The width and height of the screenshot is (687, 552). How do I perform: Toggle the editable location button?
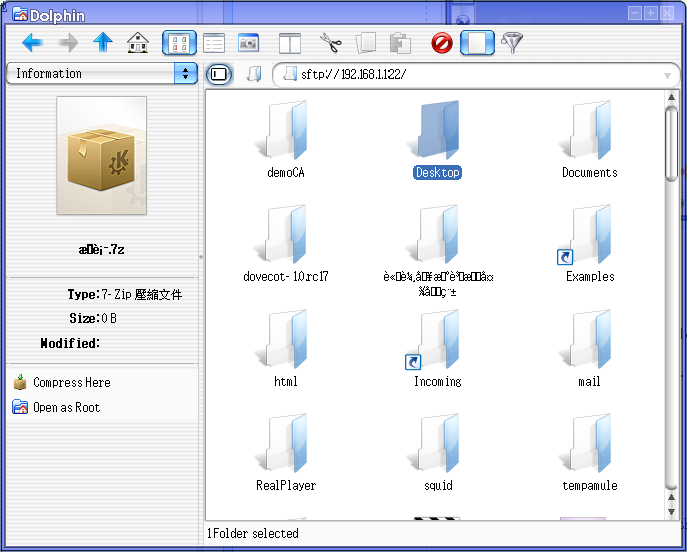coord(219,74)
